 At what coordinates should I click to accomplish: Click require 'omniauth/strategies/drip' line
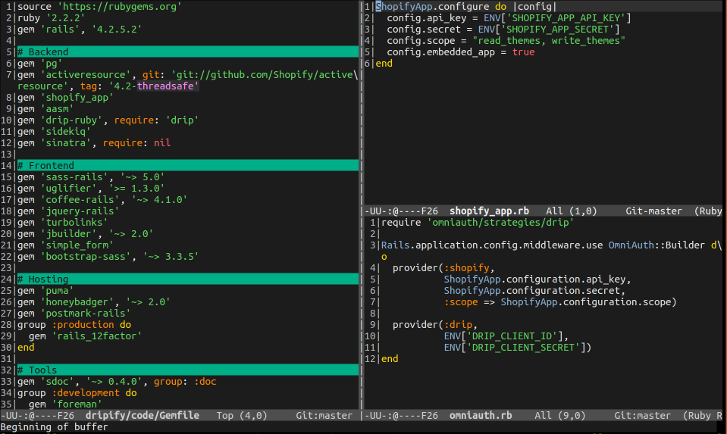478,222
